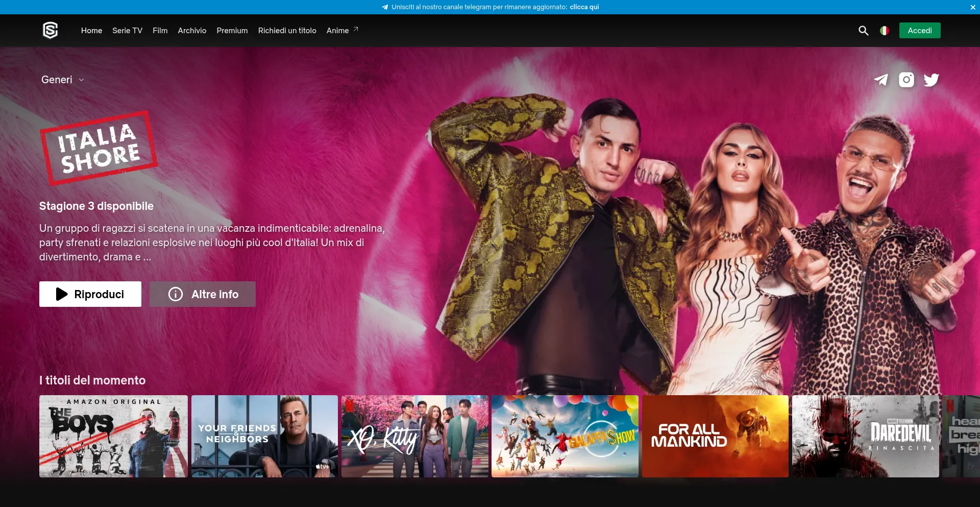
Task: Click the Italian flag language icon
Action: pos(884,31)
